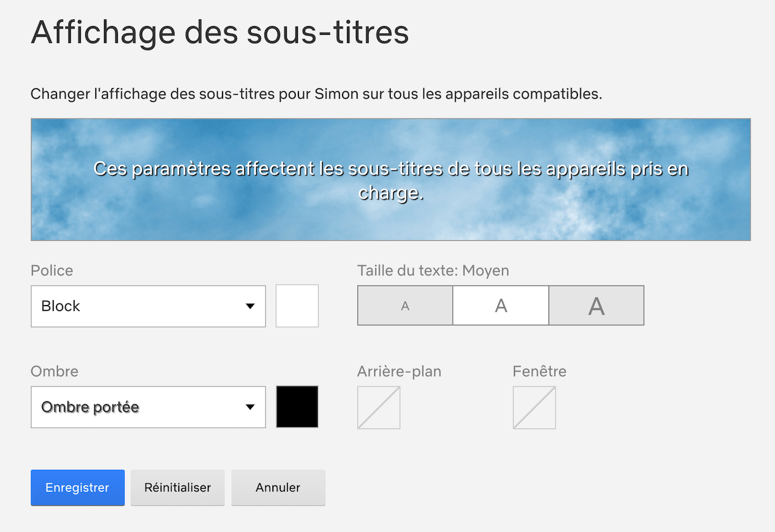Pick the white font color swatch
This screenshot has height=532, width=775.
click(297, 306)
